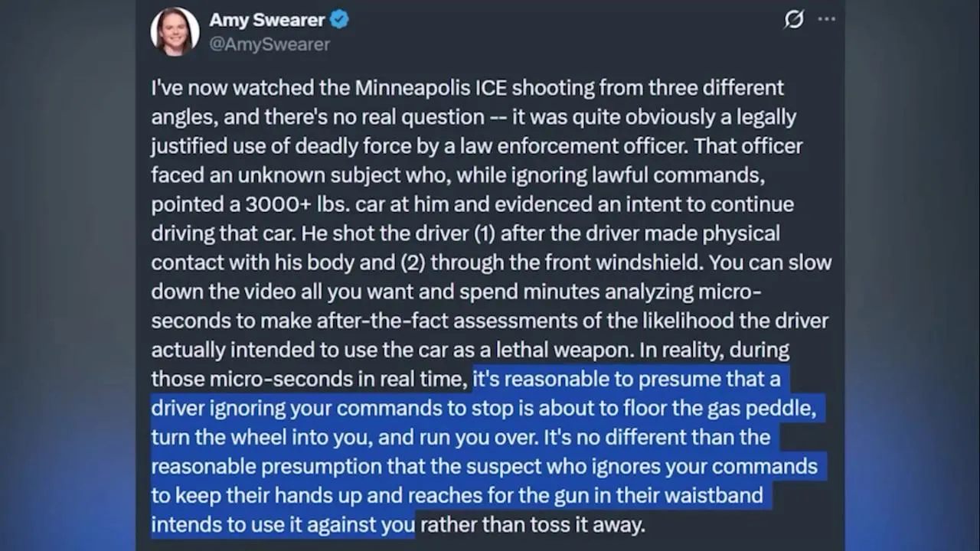Viewport: 980px width, 551px height.
Task: Open Amy Swearer's profile picture
Action: click(x=175, y=31)
